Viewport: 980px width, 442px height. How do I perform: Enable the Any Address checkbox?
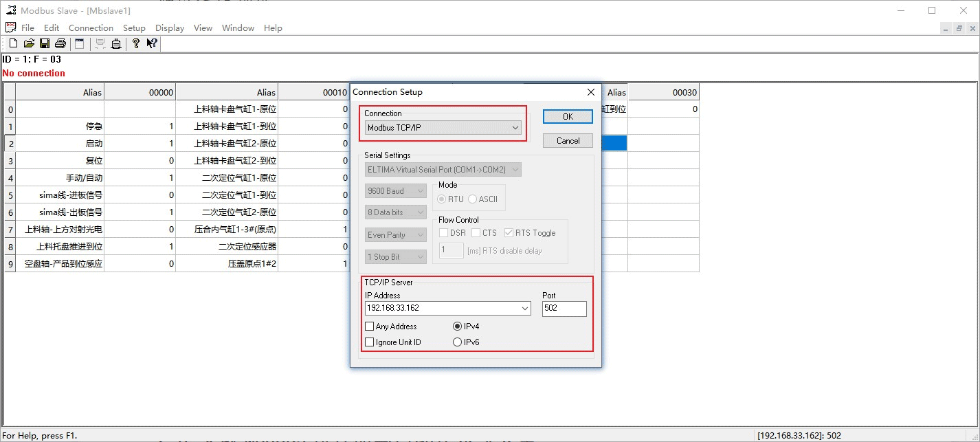coord(370,327)
